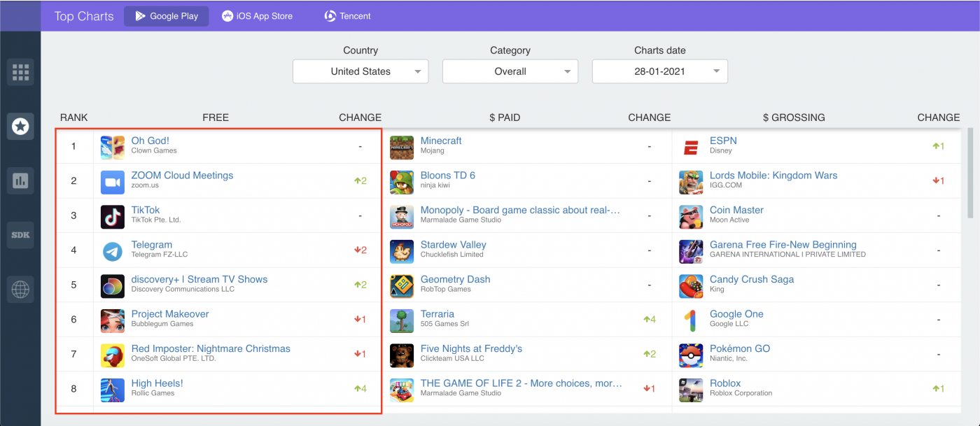Click the Oh God! app icon
The width and height of the screenshot is (980, 426).
113,147
